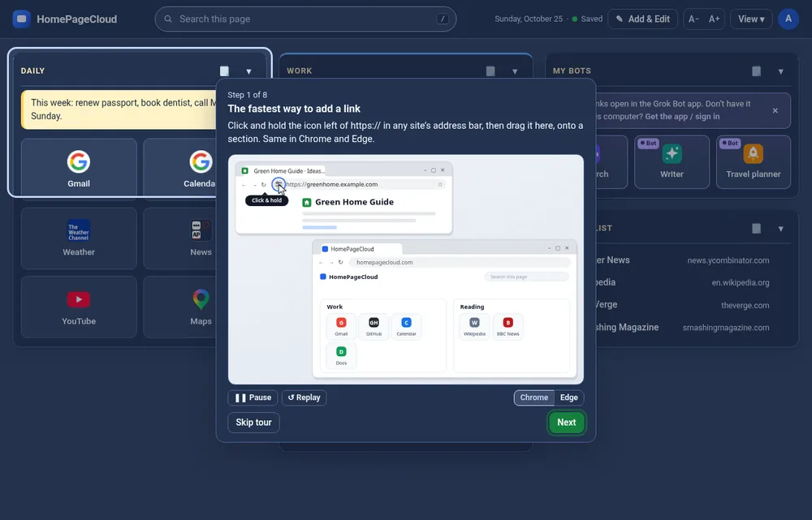
Task: Click the note icon in My Bots section
Action: (757, 71)
